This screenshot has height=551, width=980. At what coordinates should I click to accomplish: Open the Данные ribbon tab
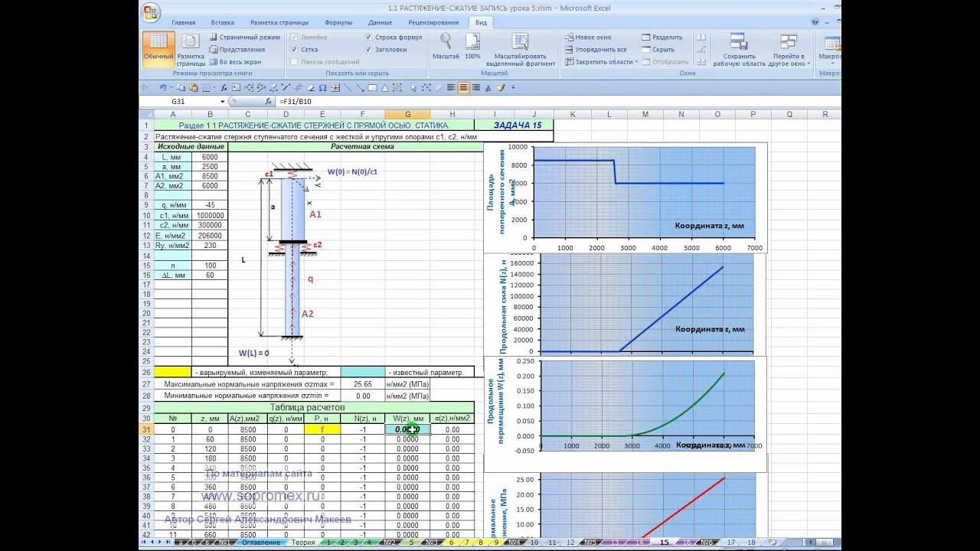pyautogui.click(x=380, y=23)
